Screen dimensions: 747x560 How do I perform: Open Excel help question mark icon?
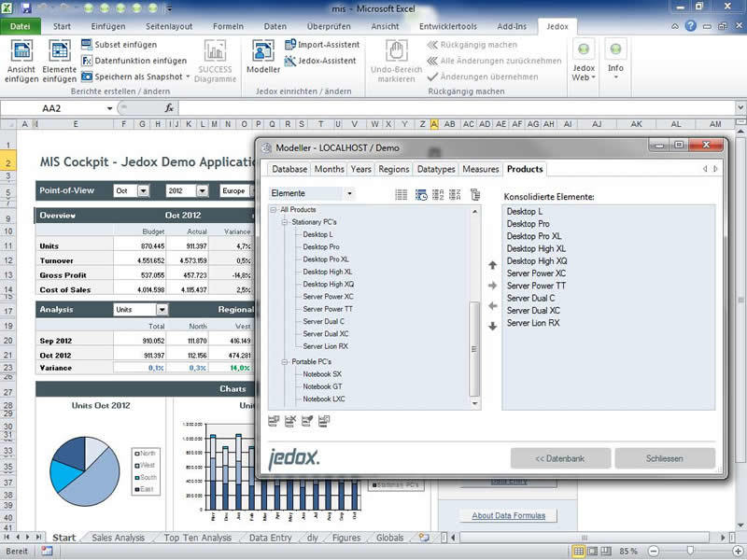point(690,26)
